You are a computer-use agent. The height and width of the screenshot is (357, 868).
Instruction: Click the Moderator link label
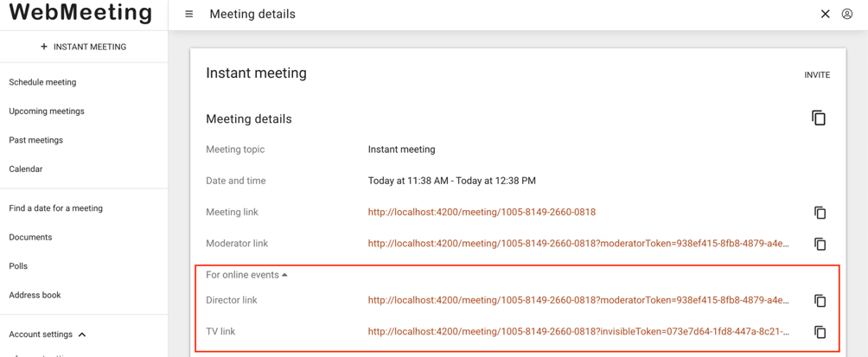click(237, 243)
